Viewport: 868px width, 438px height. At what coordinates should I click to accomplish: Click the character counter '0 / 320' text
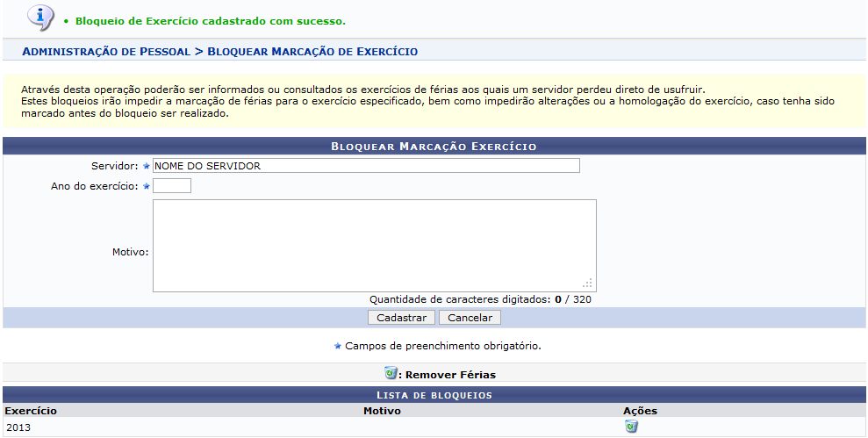tap(573, 299)
